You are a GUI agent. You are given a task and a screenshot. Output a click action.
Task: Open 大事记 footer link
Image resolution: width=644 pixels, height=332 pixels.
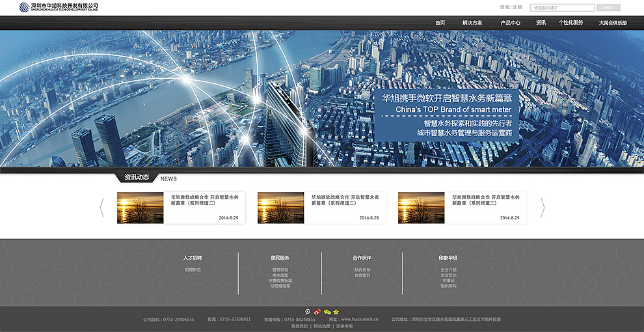[448, 281]
